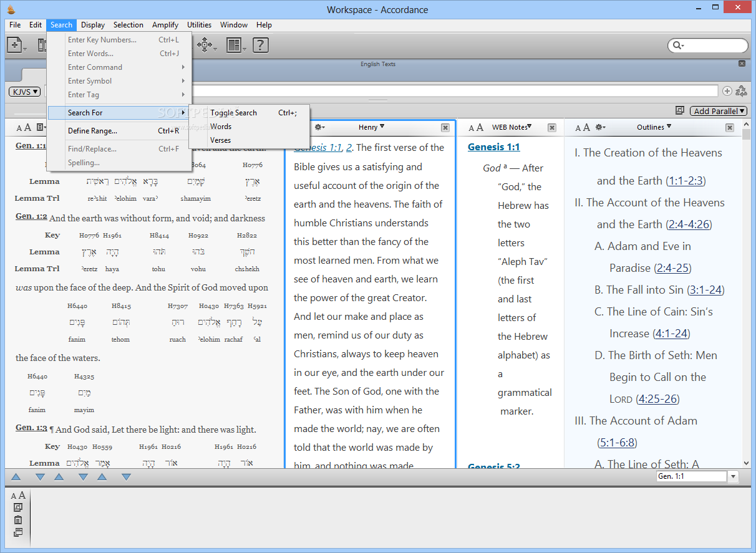Decrease text size in KJVS text pane
The width and height of the screenshot is (756, 553).
tap(19, 128)
